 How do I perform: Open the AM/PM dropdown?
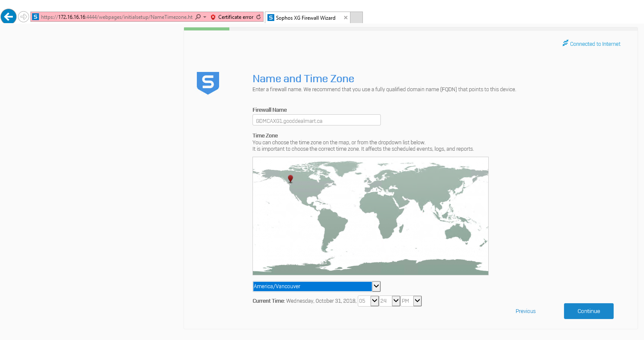pos(412,301)
